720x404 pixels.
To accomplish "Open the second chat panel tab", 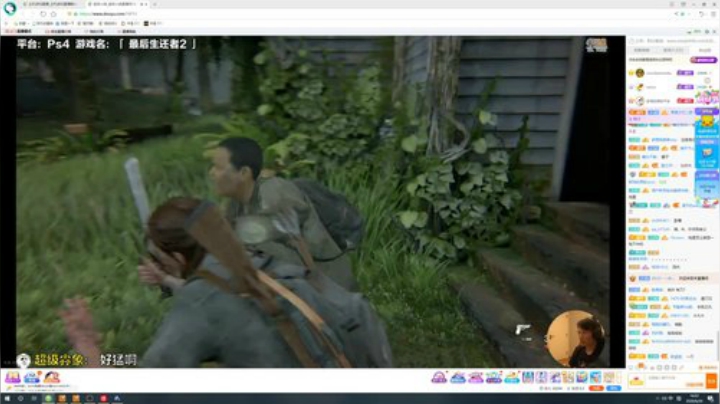I will pos(673,50).
